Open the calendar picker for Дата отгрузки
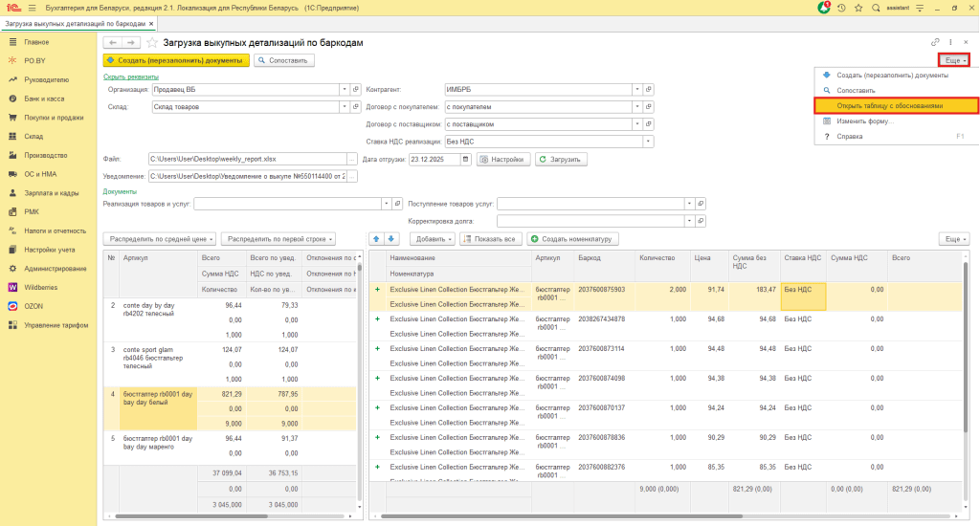This screenshot has width=980, height=526. [466, 159]
